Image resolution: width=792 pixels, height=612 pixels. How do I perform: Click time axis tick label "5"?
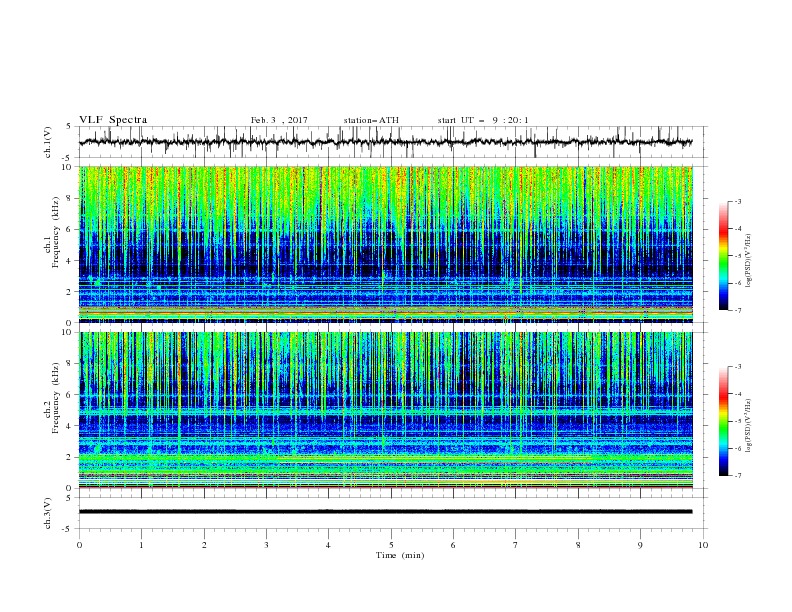point(391,545)
